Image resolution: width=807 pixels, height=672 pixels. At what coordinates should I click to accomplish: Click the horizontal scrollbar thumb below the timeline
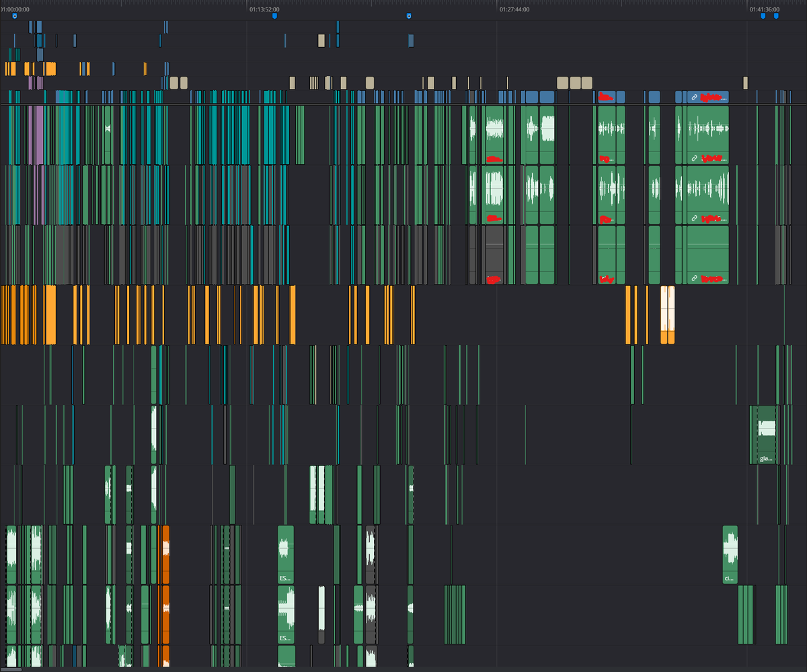click(x=11, y=669)
